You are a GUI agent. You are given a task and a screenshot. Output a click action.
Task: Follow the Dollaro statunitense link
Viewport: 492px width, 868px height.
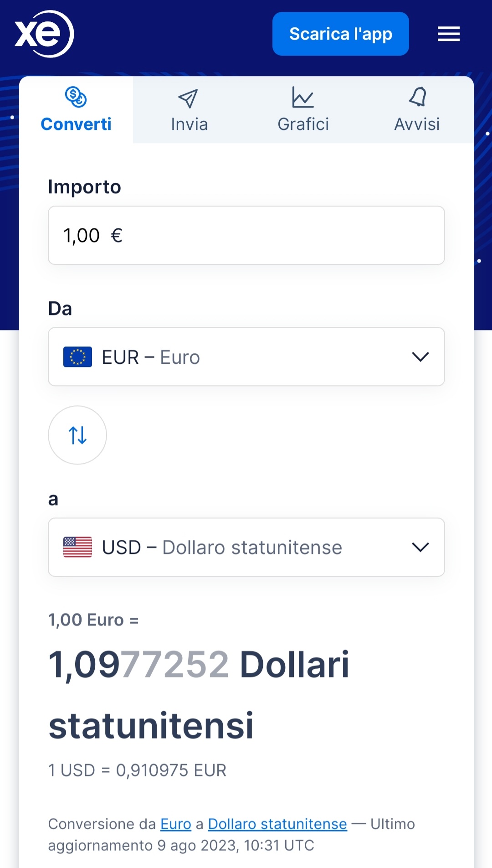click(x=277, y=824)
